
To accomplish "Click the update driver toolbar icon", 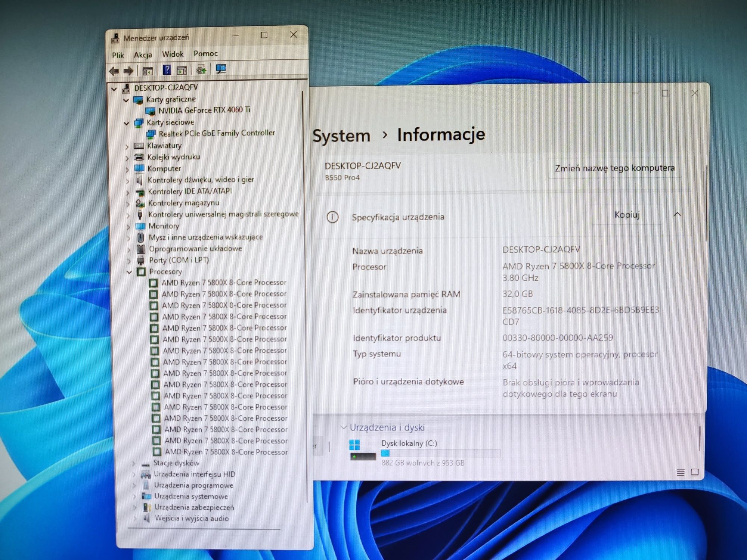I will click(201, 69).
